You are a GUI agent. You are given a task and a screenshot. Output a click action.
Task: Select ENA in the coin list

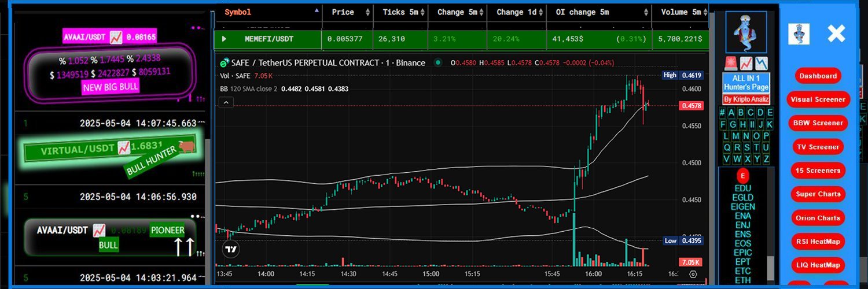coord(742,216)
